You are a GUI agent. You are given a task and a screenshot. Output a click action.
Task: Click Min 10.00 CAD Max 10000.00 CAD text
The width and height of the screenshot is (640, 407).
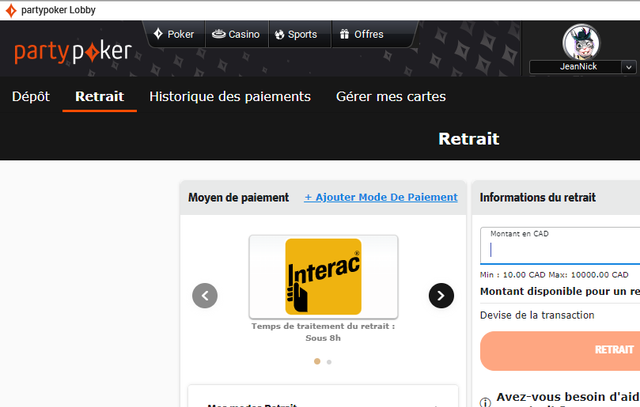[x=554, y=275]
